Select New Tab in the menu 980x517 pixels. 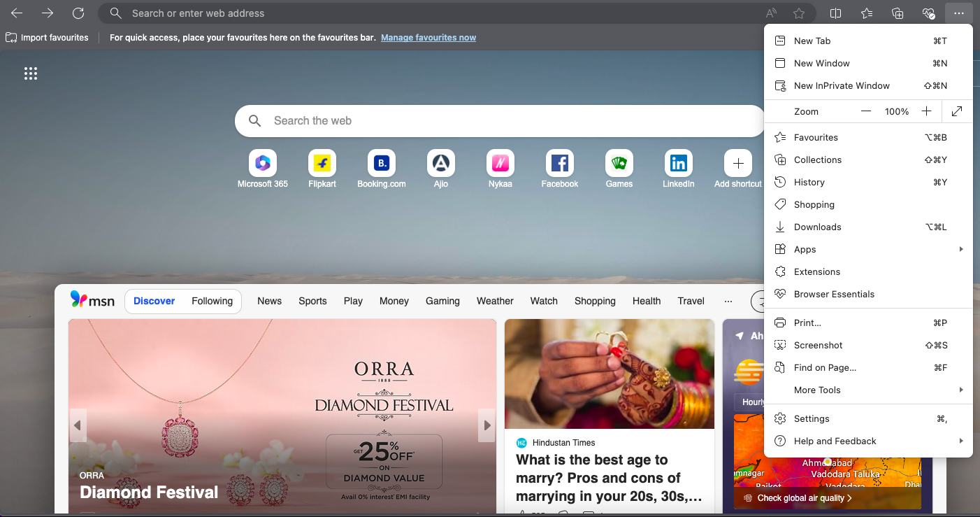pos(868,41)
